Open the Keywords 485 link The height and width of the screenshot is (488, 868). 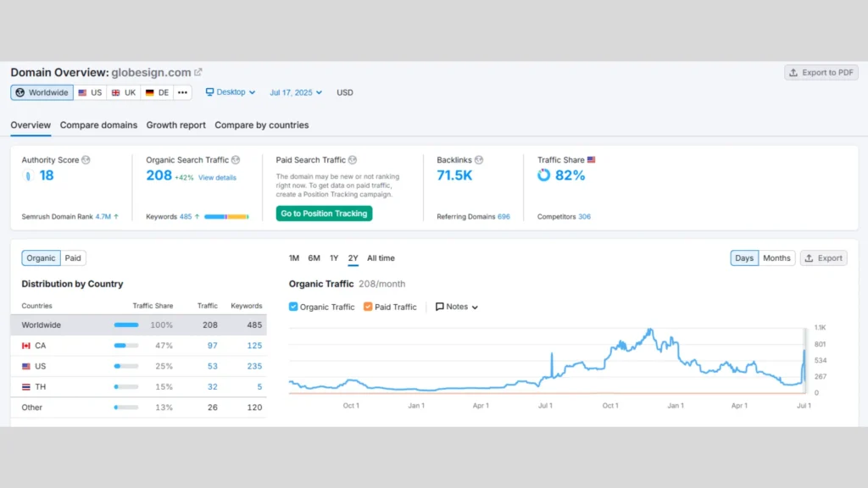[x=186, y=217]
